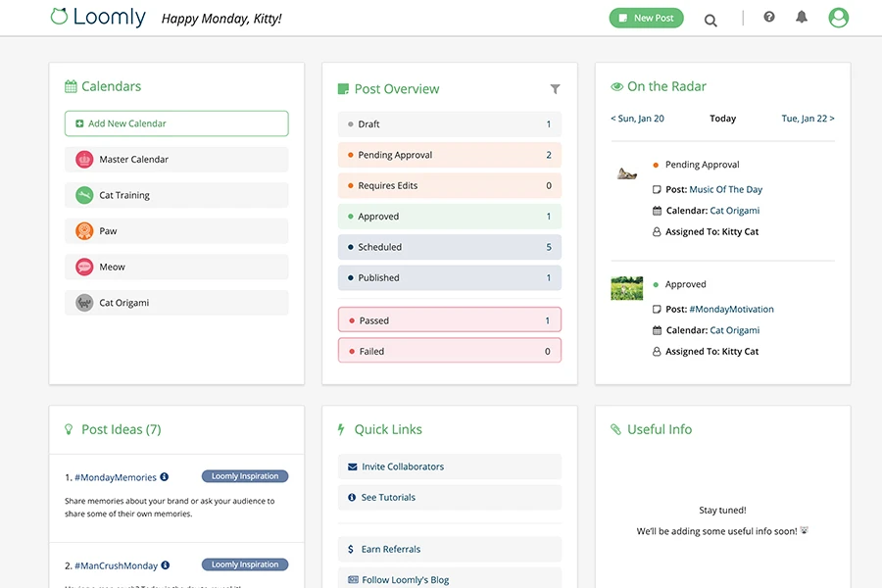Open the #ManCrushMonday post idea
882x588 pixels.
pyautogui.click(x=116, y=566)
